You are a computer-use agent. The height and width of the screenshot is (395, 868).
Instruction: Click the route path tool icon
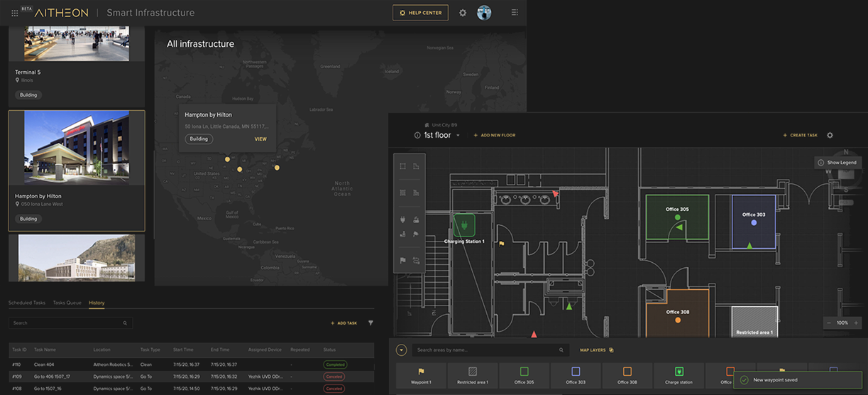[x=416, y=260]
